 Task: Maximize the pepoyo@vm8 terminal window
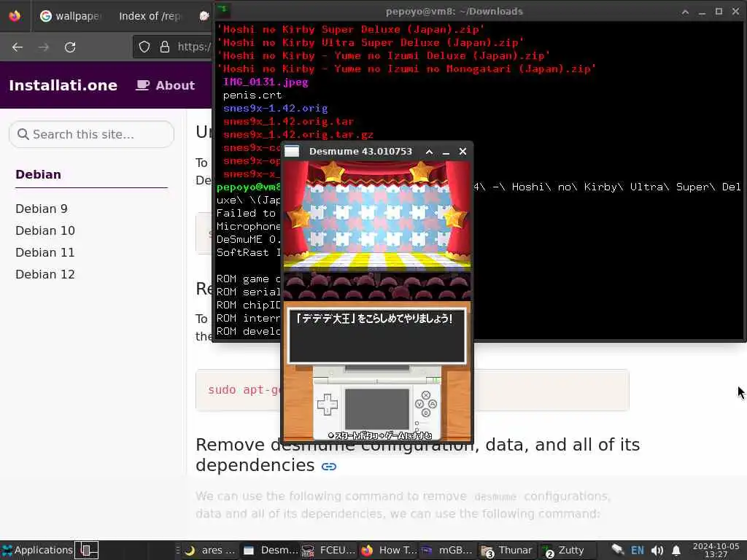pyautogui.click(x=719, y=12)
